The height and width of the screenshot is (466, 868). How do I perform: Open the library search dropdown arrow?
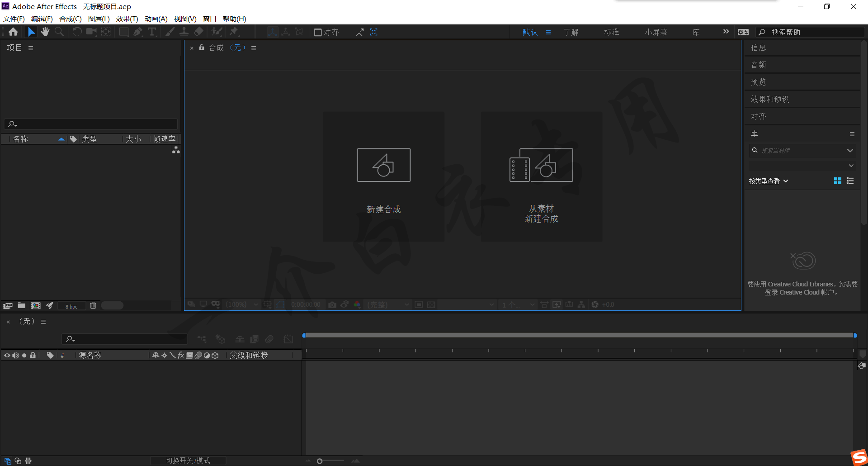850,151
